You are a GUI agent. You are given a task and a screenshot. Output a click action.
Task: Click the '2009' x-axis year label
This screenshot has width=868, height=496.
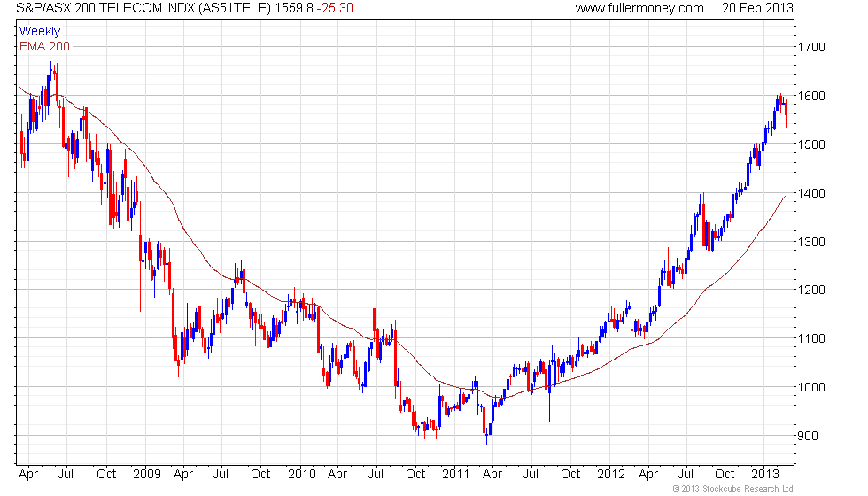147,475
